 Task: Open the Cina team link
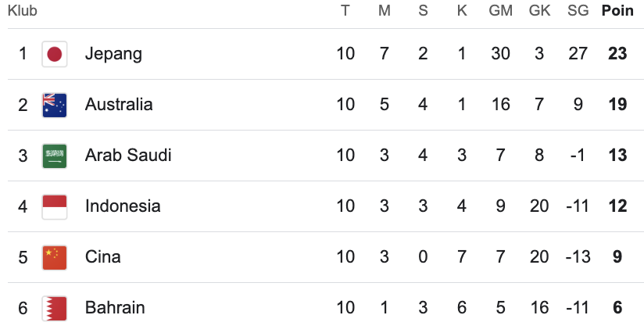point(103,257)
